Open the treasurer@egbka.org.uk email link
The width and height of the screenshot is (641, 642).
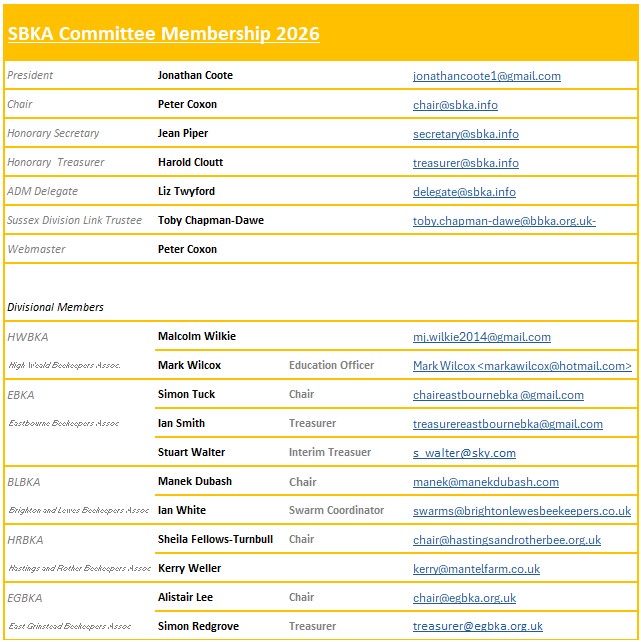click(x=477, y=627)
